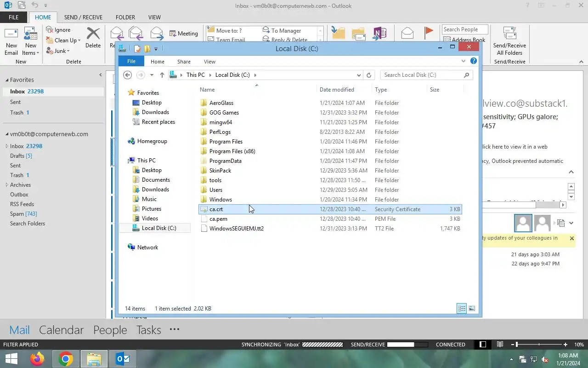Viewport: 588px width, 368px height.
Task: Expand the Archives folder
Action: [7, 185]
